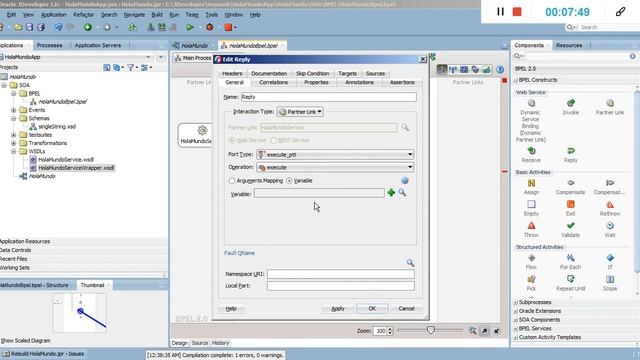The height and width of the screenshot is (360, 640).
Task: Expand the Subprocesses components section
Action: coord(516,302)
